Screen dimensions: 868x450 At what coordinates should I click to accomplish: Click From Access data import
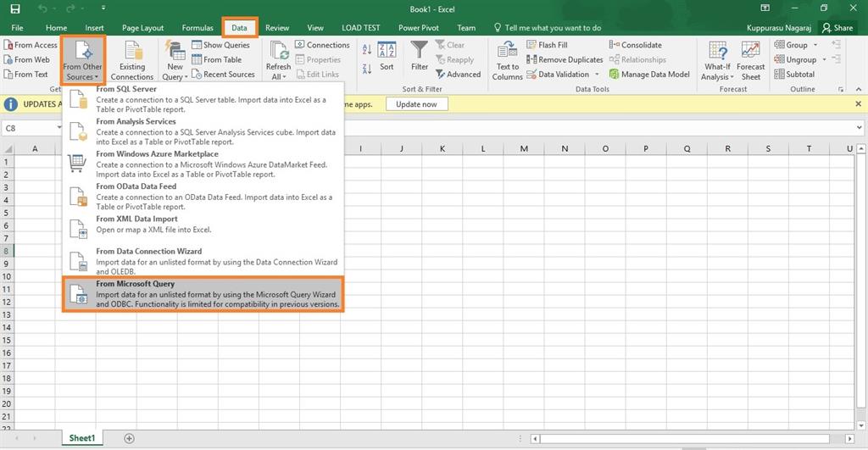31,45
